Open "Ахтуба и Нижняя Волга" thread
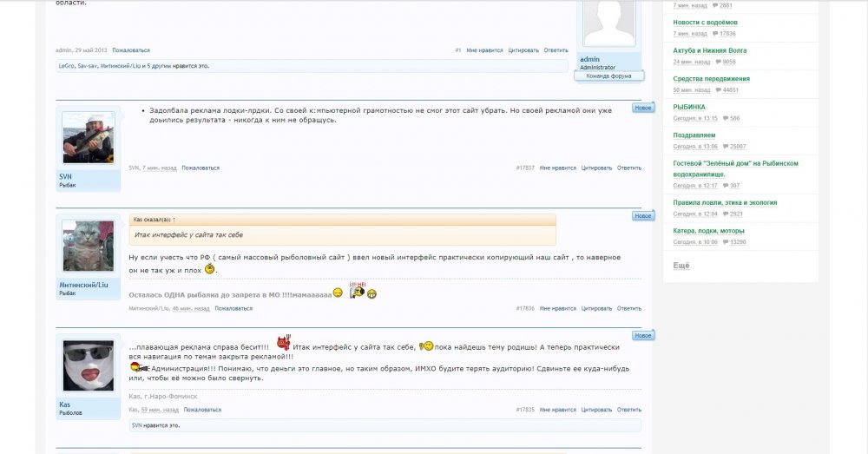This screenshot has width=868, height=454. click(710, 50)
